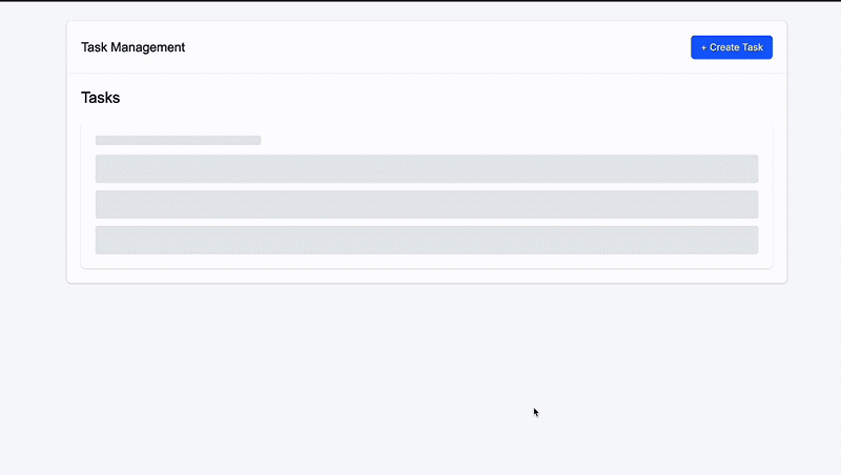Click empty header space left of Create Task
This screenshot has height=475, width=841.
440,47
